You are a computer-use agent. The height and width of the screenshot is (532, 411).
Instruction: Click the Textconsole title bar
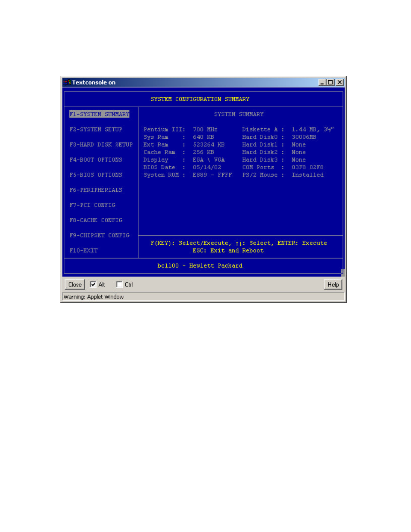194,82
